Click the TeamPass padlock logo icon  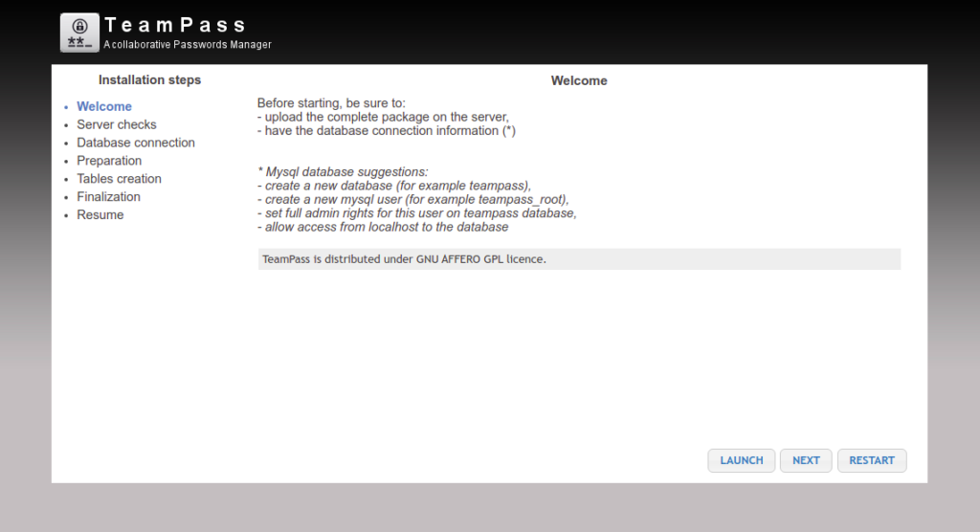[79, 33]
